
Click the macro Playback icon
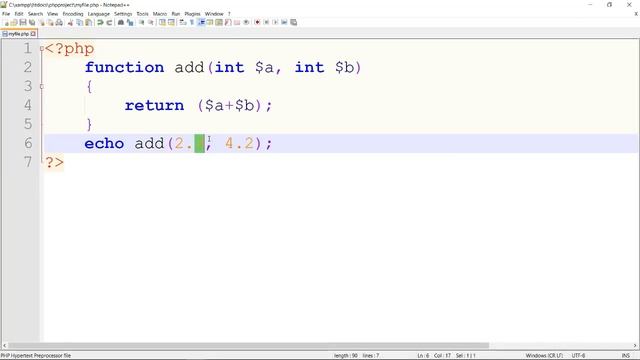point(275,22)
